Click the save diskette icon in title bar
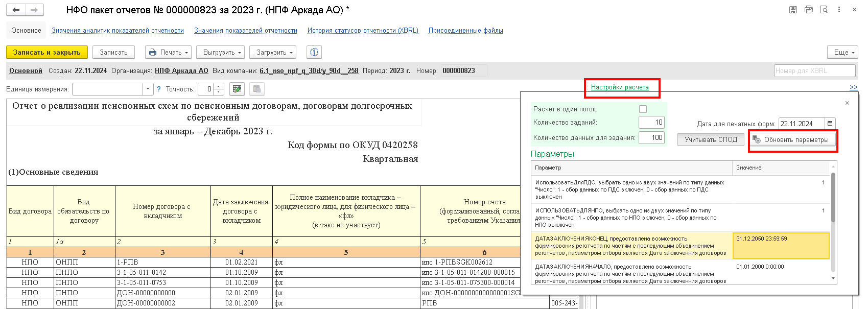The height and width of the screenshot is (309, 868). 793,10
